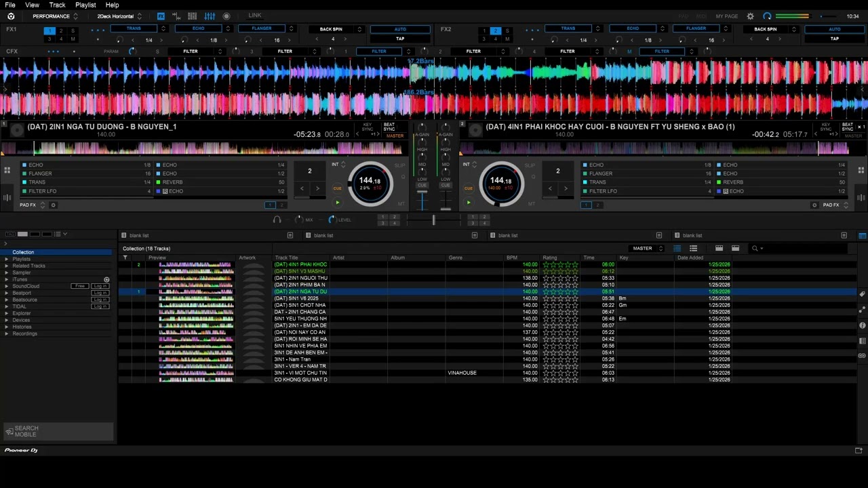Log in to Beatport
Screen dimensions: 868x488
pyautogui.click(x=100, y=293)
